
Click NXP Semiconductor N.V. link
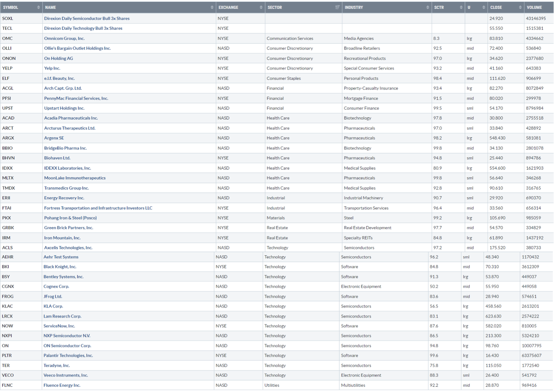(x=67, y=336)
